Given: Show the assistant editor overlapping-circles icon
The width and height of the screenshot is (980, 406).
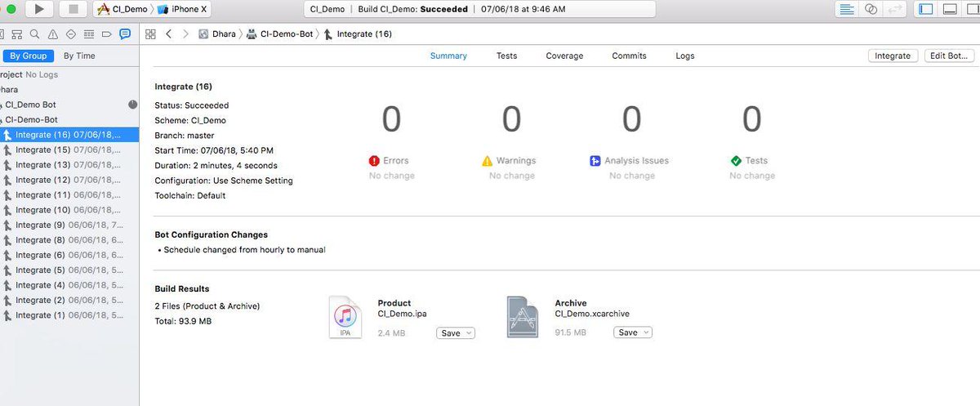Looking at the screenshot, I should pos(871,9).
